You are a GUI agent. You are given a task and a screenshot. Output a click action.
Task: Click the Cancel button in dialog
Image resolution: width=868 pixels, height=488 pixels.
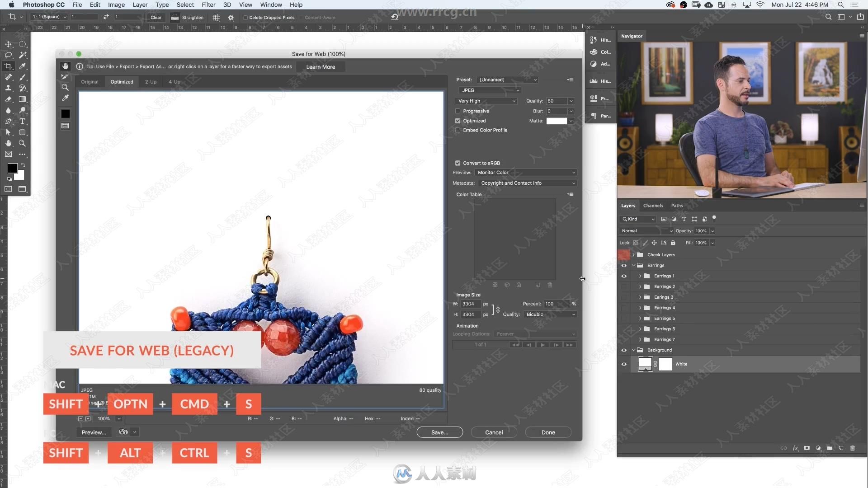coord(494,432)
